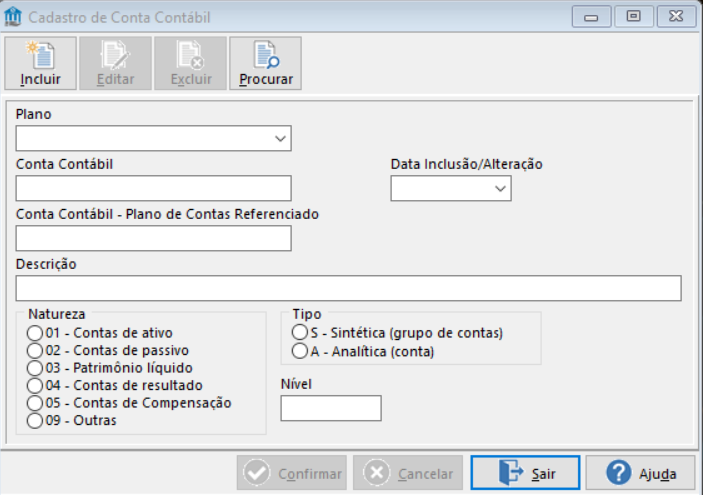
Task: Exit with the Sair button
Action: coord(525,473)
